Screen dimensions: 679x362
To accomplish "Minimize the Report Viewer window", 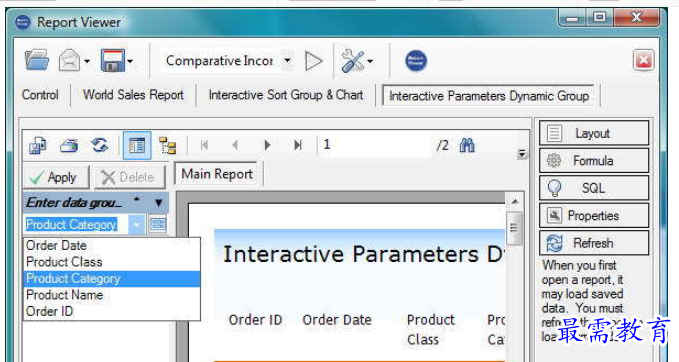I will pyautogui.click(x=572, y=19).
